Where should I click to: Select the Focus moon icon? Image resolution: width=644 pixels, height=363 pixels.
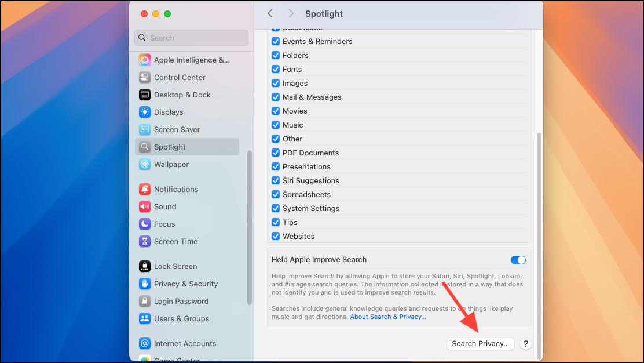pos(145,224)
